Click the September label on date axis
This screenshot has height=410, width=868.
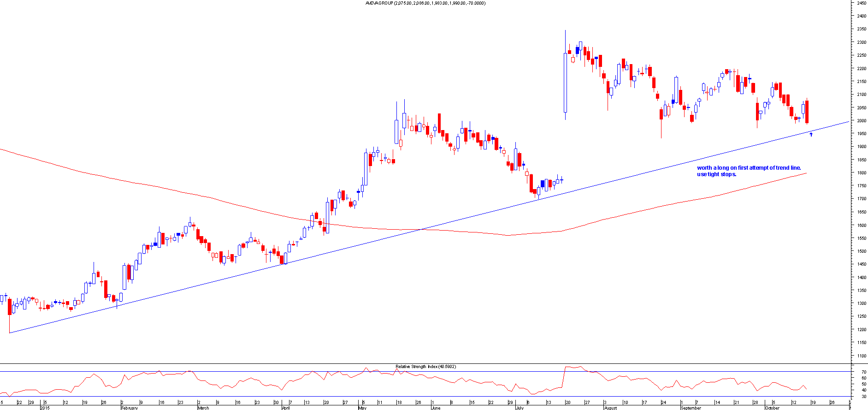(691, 408)
